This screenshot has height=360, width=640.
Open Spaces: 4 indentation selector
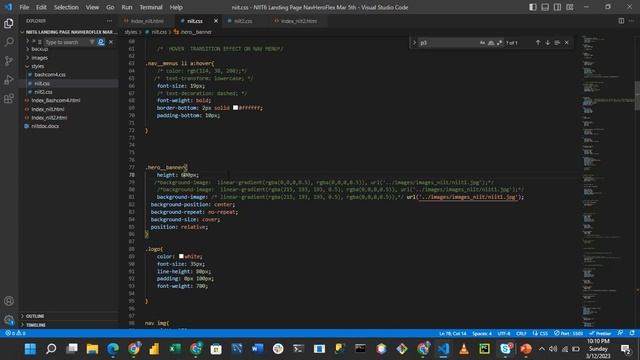[x=482, y=333]
